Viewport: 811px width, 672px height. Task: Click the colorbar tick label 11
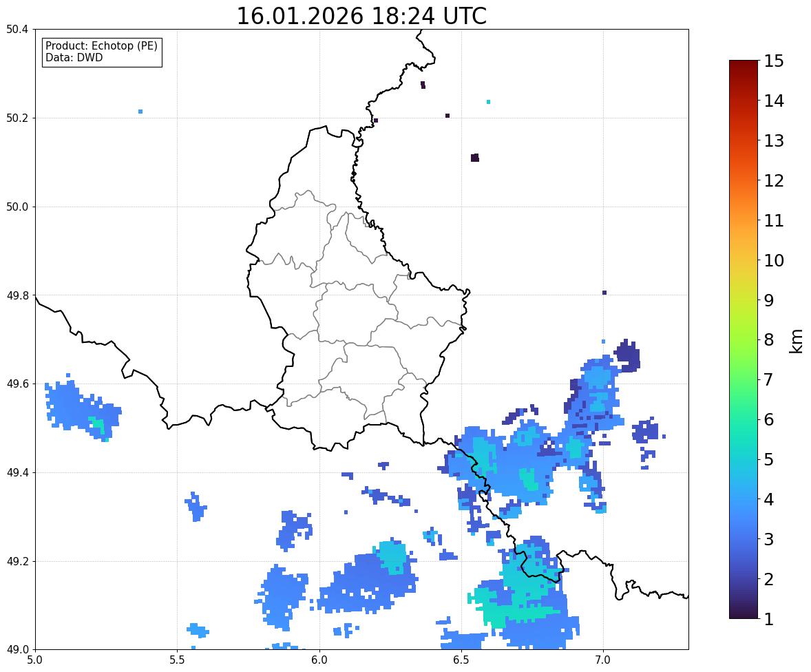[774, 220]
